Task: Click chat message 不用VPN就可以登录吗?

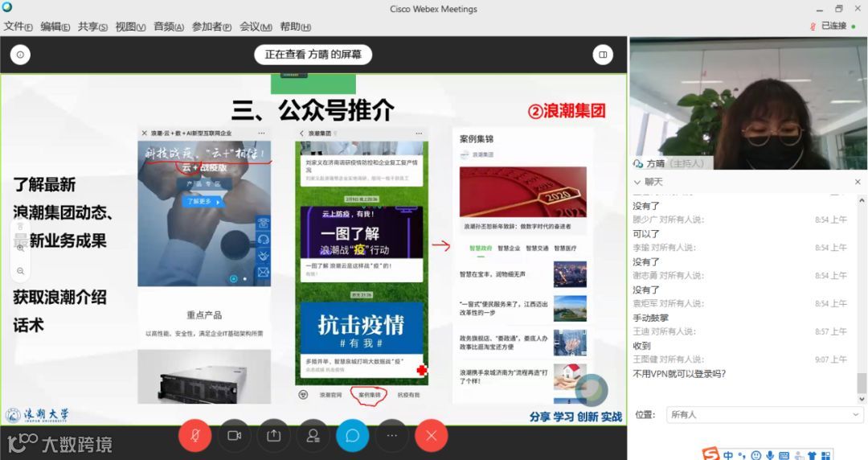Action: coord(679,374)
